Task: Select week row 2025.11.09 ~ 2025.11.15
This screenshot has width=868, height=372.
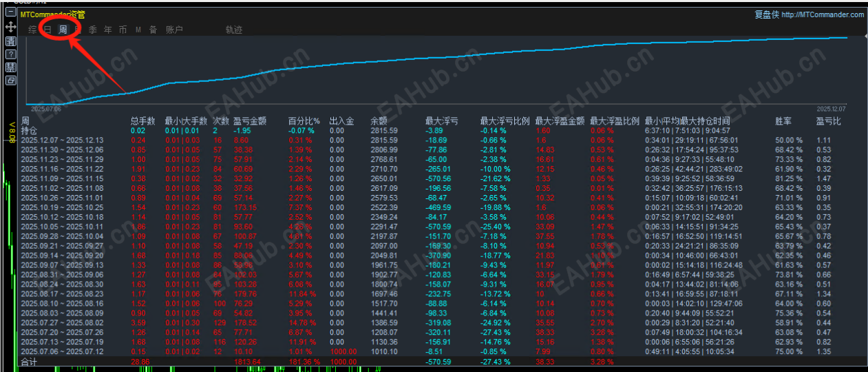Action: [x=63, y=178]
